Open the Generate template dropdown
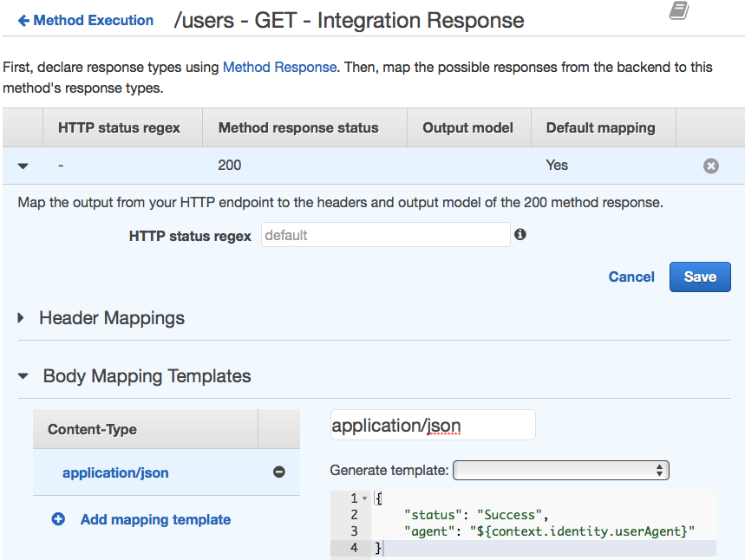Image resolution: width=745 pixels, height=560 pixels. pos(560,470)
